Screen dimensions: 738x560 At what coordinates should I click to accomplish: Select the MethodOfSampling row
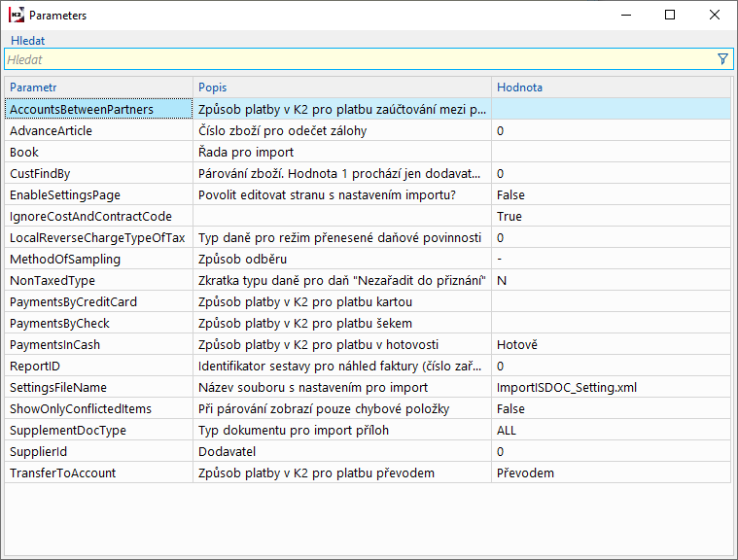pyautogui.click(x=65, y=259)
